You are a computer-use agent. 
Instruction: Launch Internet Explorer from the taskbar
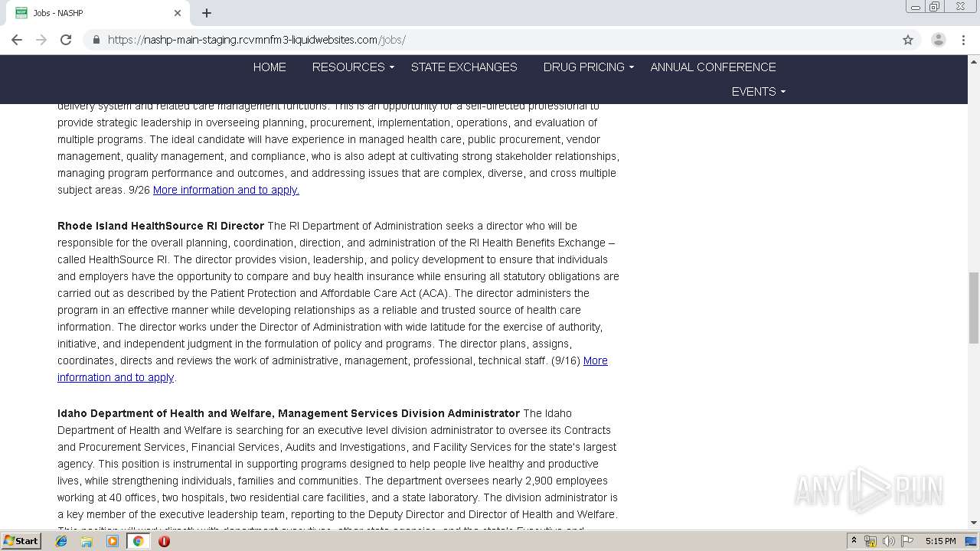(61, 541)
